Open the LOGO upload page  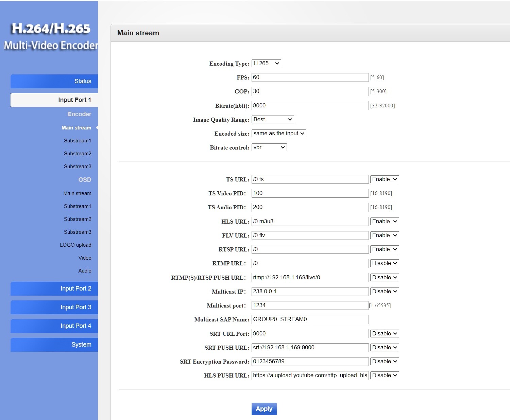pyautogui.click(x=75, y=245)
